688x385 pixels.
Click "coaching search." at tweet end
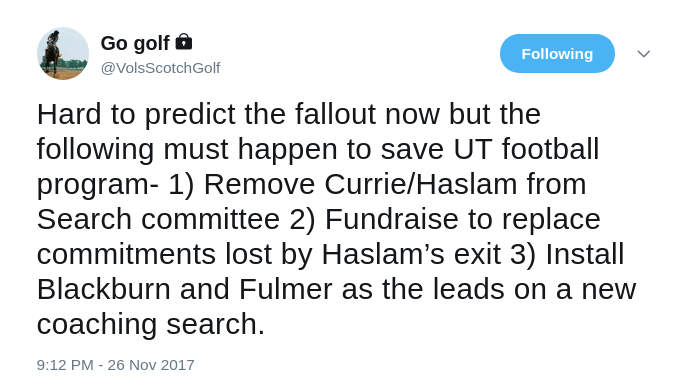[x=151, y=325]
